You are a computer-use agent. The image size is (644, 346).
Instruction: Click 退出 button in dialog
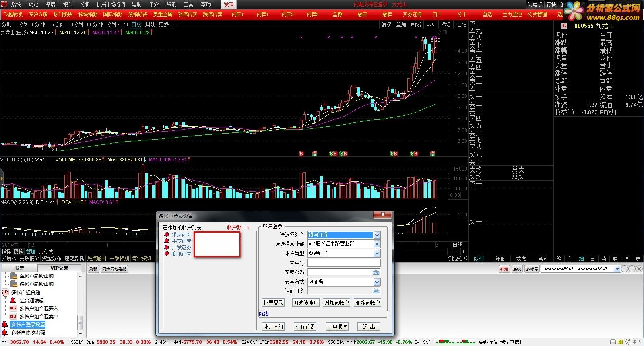[x=369, y=327]
